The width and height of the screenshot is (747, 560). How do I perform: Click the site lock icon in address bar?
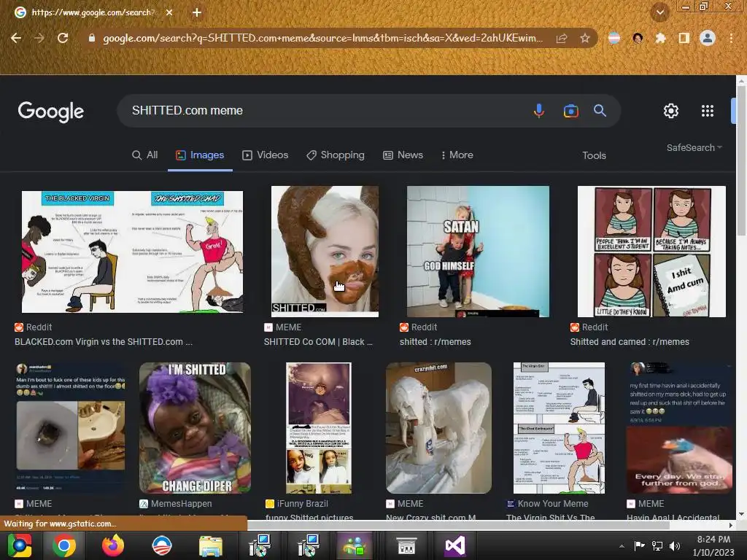click(x=92, y=38)
